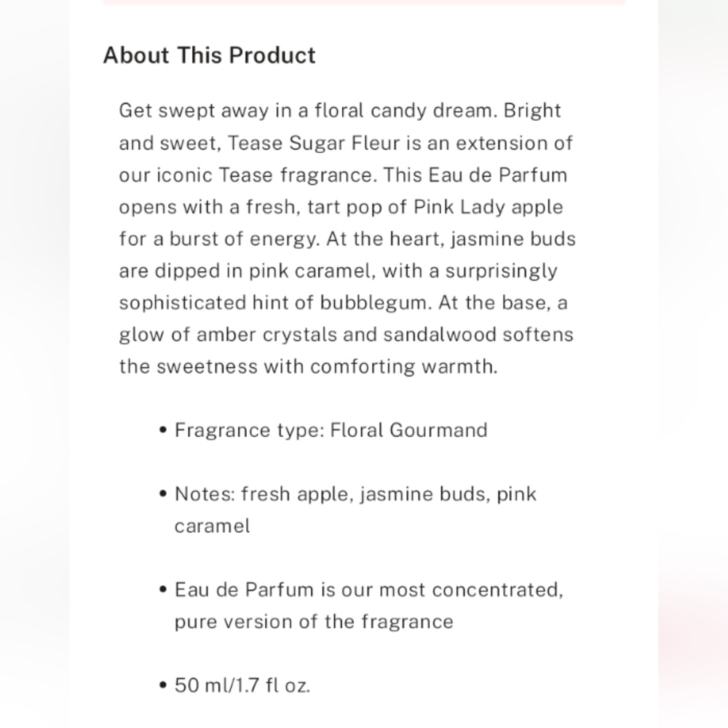Screen dimensions: 728x728
Task: Click the words sophisticated hint
Action: tap(206, 303)
